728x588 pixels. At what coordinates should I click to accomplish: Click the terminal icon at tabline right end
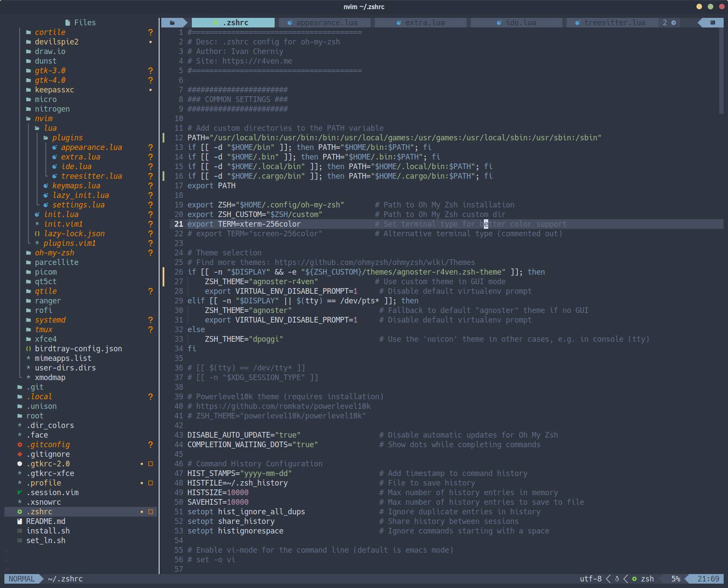(x=713, y=23)
